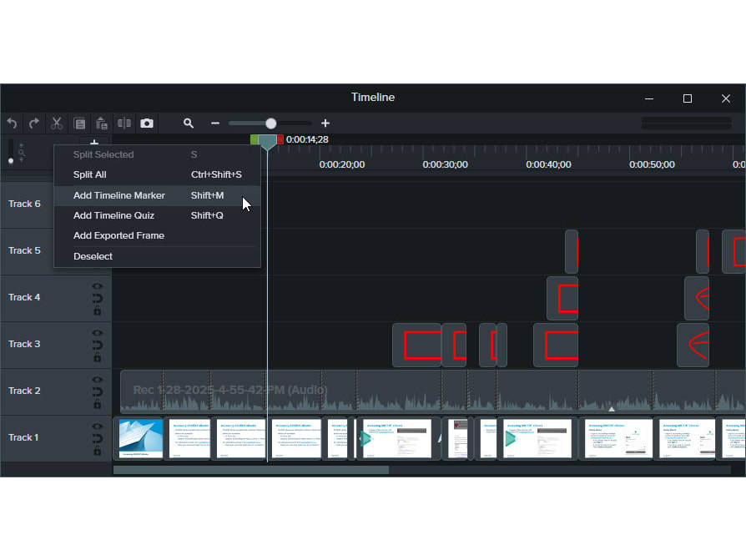Viewport: 746px width, 560px height.
Task: Lock Track 2 using its padlock icon
Action: [97, 404]
